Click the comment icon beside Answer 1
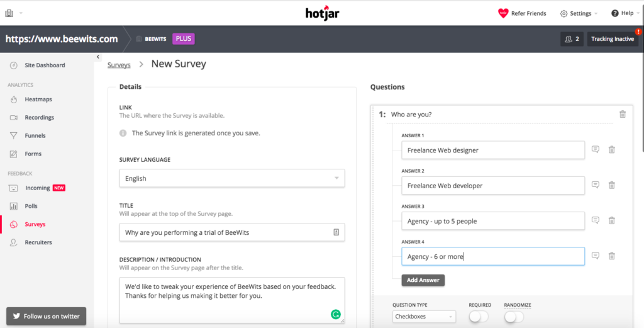644x328 pixels. click(596, 150)
